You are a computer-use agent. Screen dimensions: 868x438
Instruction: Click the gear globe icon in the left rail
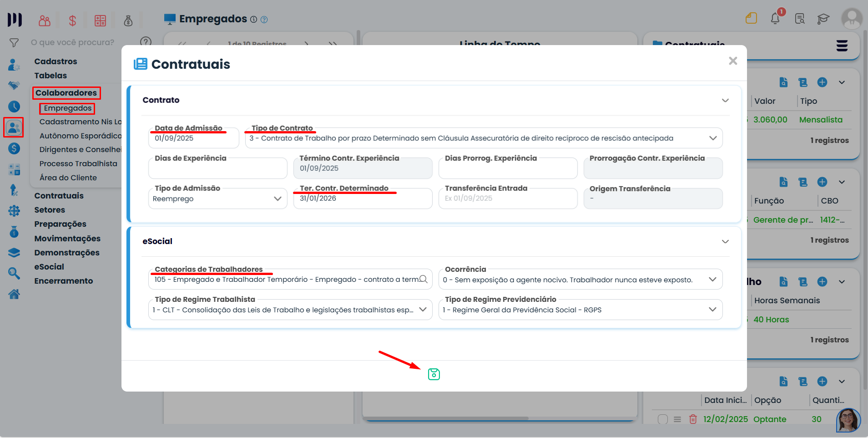pos(14,211)
